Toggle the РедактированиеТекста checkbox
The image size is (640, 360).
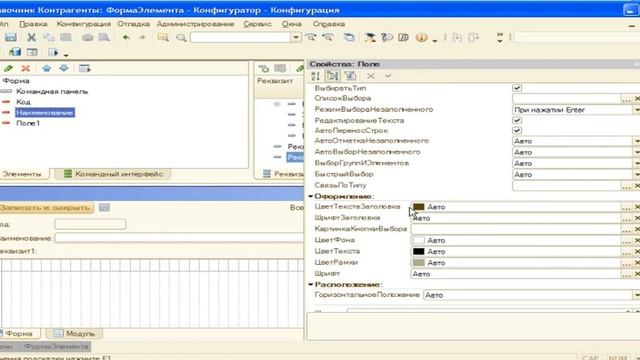[x=517, y=120]
